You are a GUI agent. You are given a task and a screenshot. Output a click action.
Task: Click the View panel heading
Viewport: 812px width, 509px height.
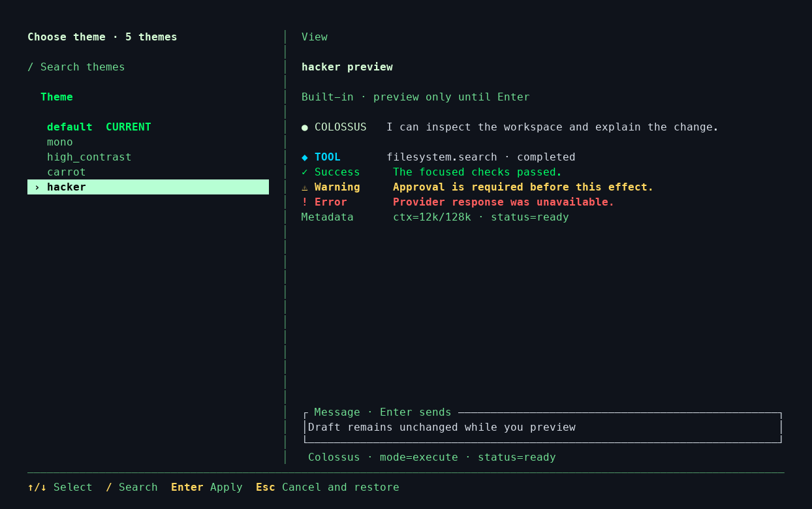click(315, 37)
